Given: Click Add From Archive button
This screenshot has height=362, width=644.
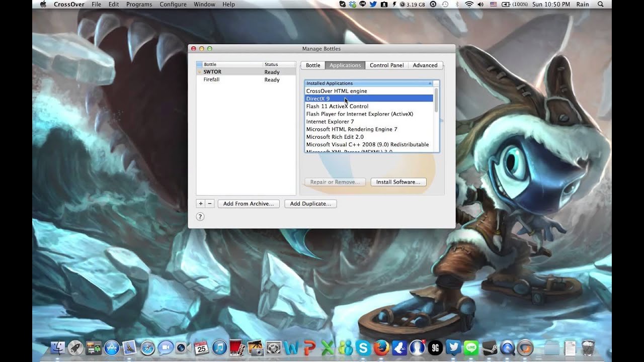Looking at the screenshot, I should (249, 204).
